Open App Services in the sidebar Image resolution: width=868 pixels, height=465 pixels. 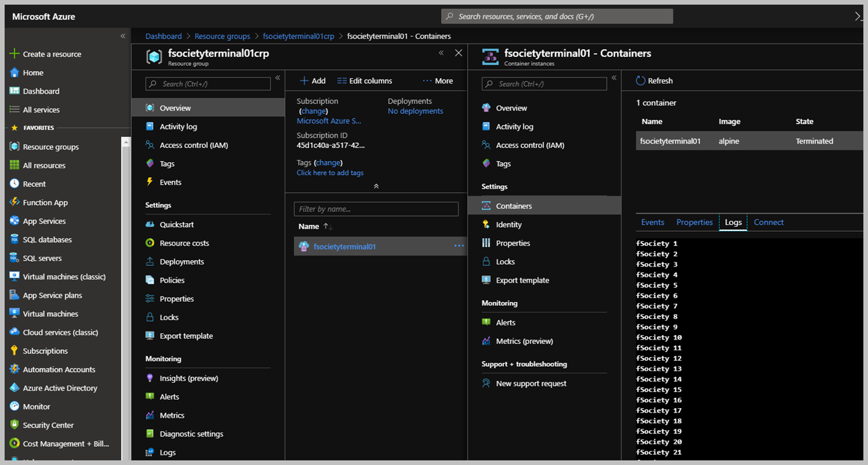44,221
